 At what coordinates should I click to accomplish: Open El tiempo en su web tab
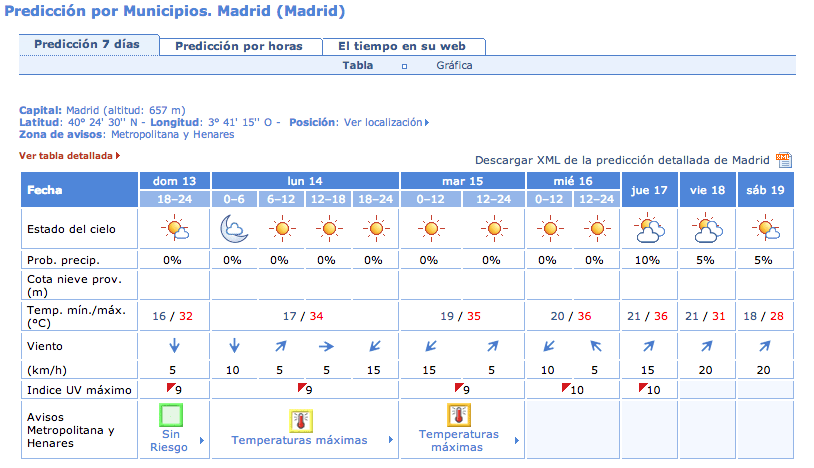pos(402,46)
